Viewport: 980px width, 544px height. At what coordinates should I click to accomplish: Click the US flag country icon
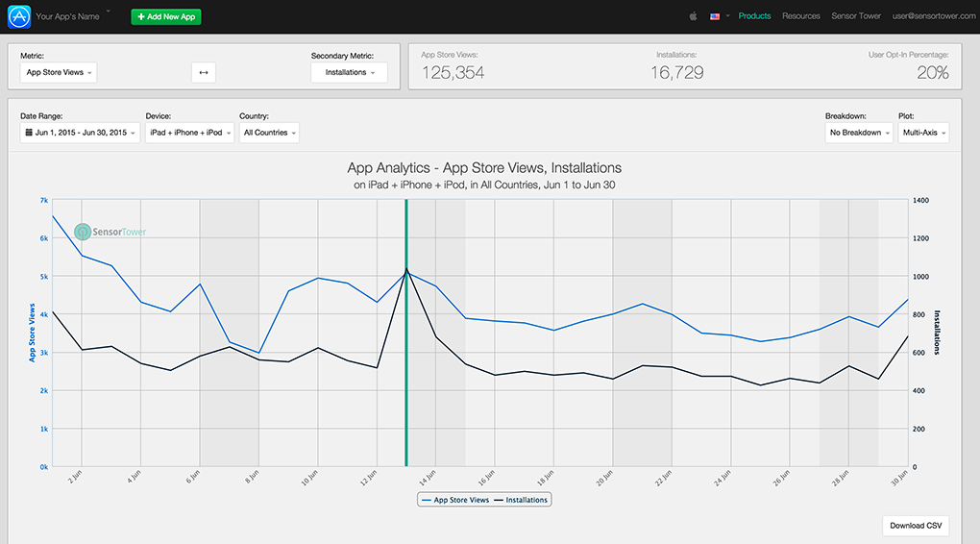(715, 16)
